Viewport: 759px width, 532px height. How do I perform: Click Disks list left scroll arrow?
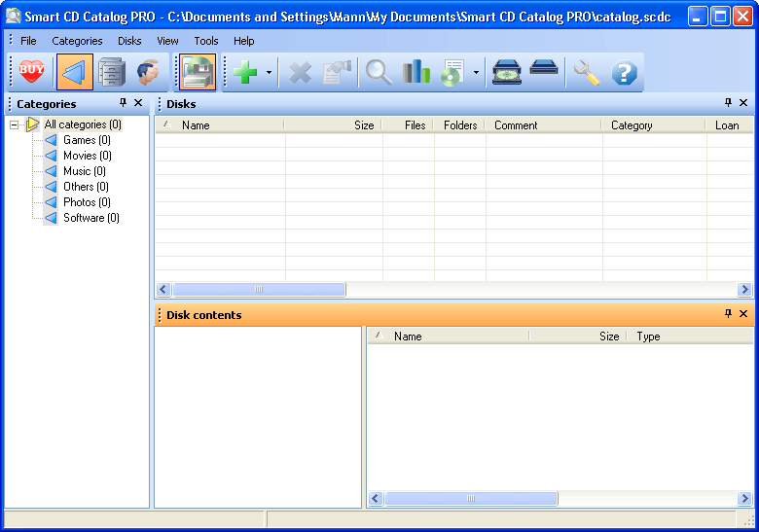click(x=163, y=289)
